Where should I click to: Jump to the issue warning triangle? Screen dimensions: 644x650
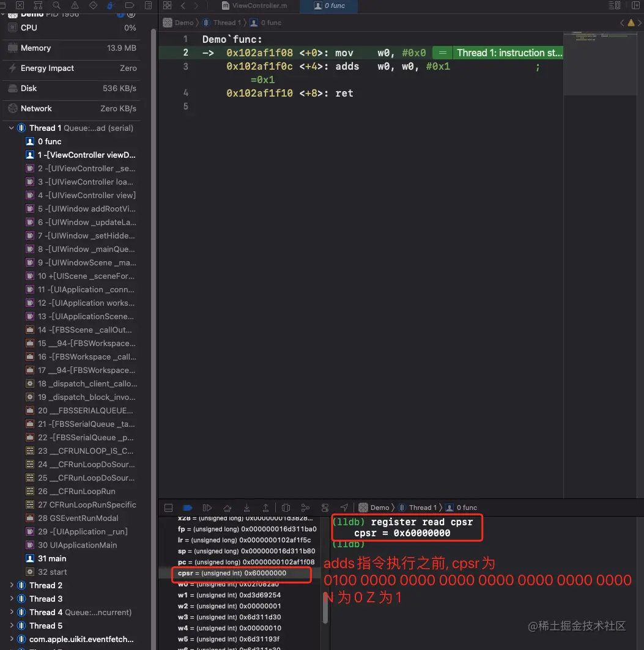click(631, 23)
